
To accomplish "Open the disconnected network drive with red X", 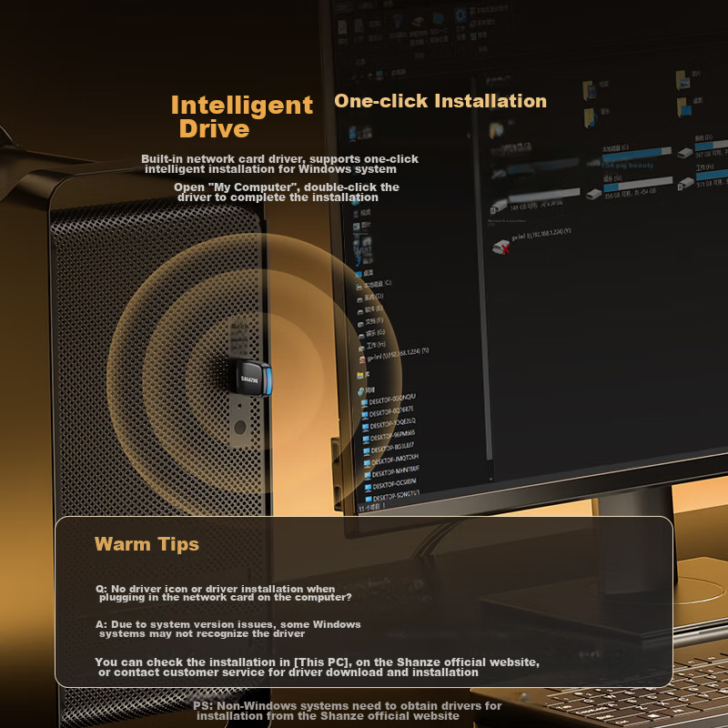I will [500, 247].
